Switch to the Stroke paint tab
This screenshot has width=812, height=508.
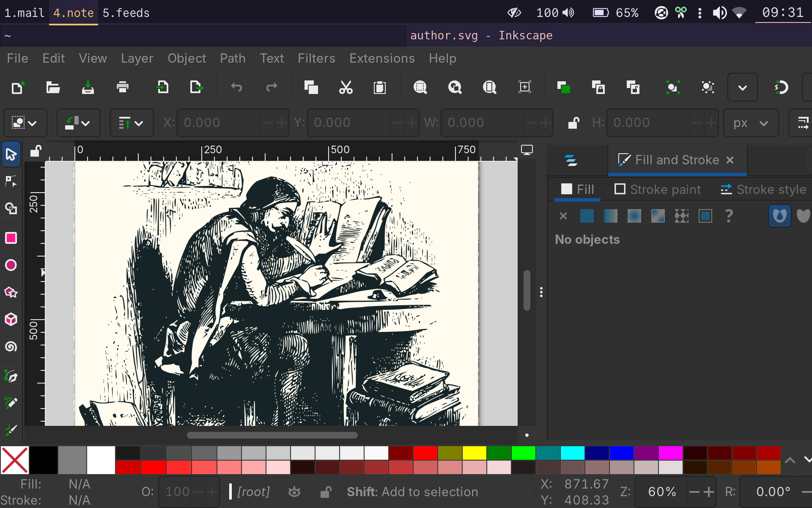(x=658, y=189)
